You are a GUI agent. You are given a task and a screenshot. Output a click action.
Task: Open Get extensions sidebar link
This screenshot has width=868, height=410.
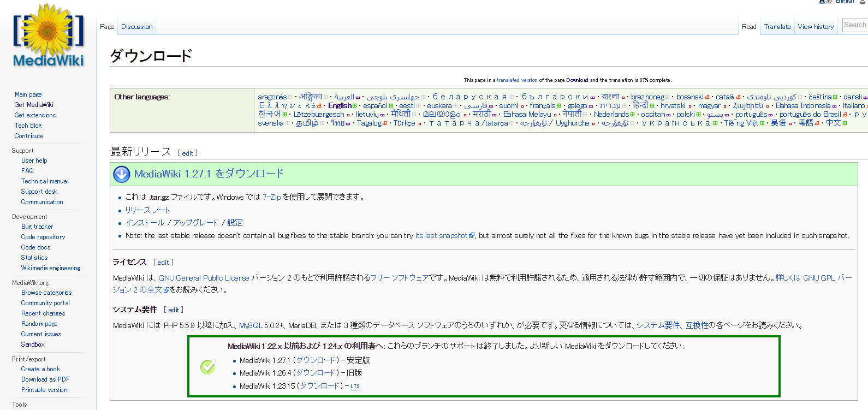(35, 115)
